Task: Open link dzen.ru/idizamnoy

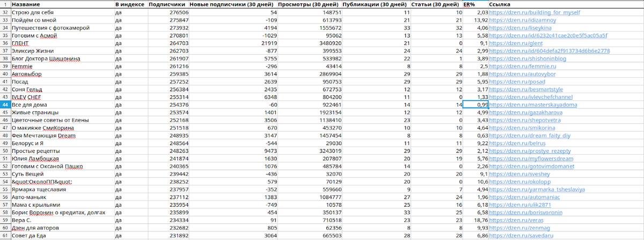Action: coord(523,20)
